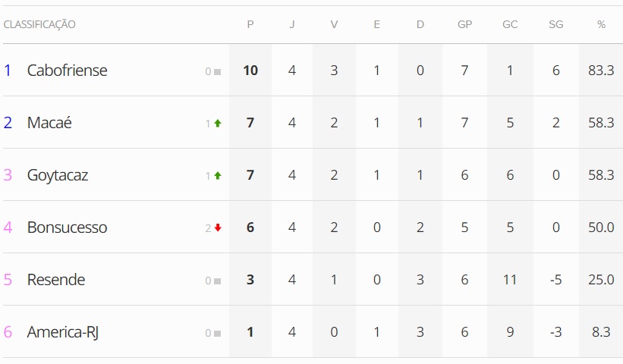Click the P points column header
This screenshot has height=364, width=623.
click(x=250, y=25)
